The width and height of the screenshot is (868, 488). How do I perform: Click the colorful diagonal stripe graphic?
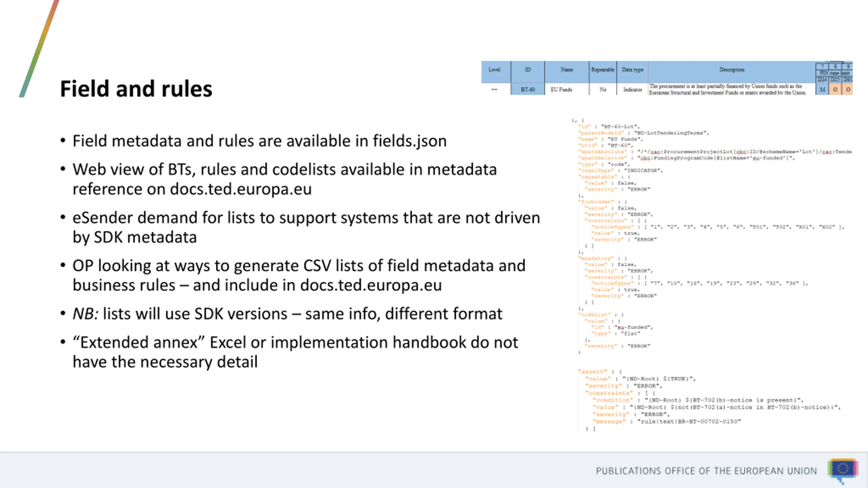coord(39,48)
